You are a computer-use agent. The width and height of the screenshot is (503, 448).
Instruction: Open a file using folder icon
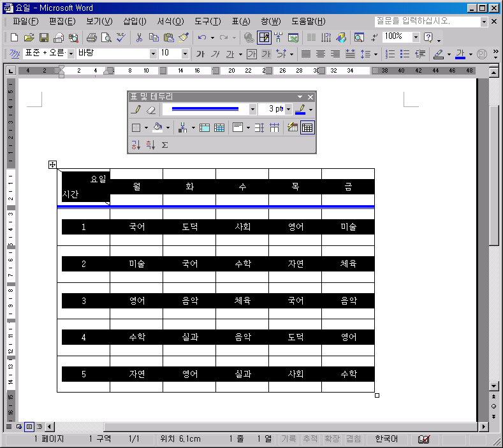pyautogui.click(x=29, y=38)
